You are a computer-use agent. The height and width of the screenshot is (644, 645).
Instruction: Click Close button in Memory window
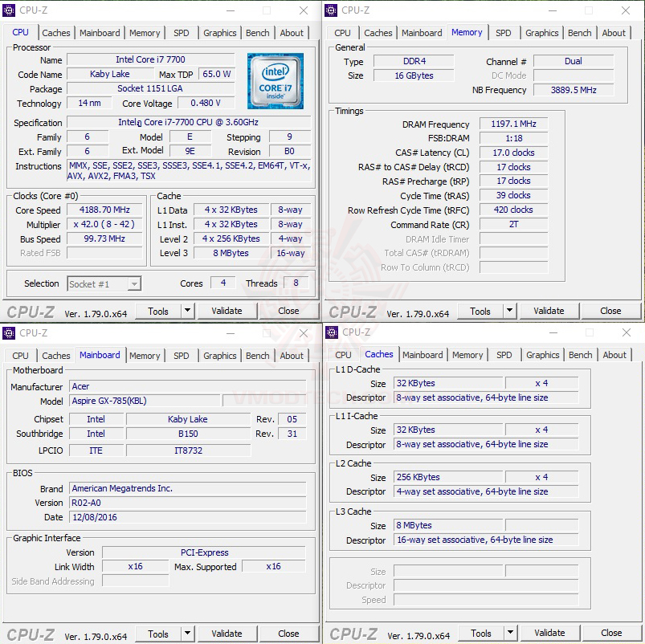coord(610,311)
